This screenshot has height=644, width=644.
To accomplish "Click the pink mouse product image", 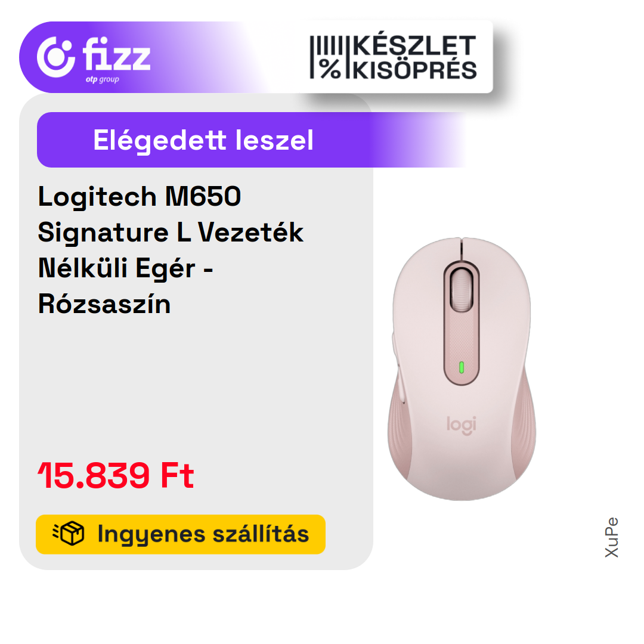I will coord(462,369).
